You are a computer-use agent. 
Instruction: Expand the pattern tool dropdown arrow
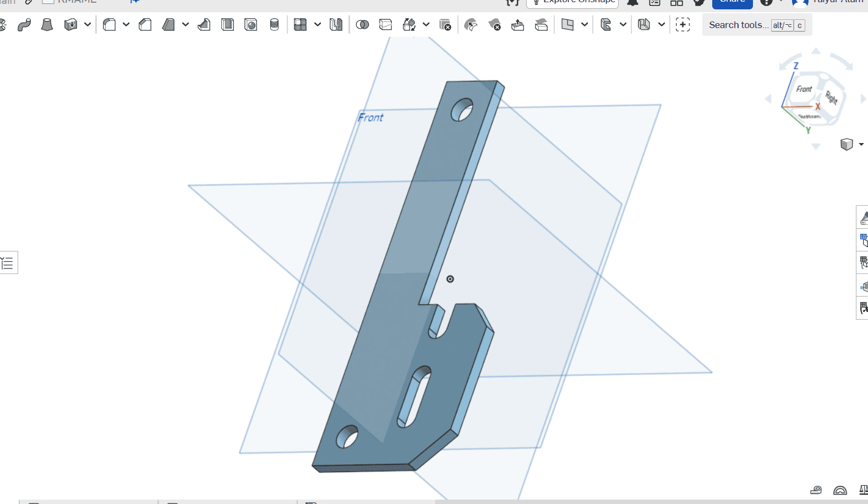pos(318,25)
